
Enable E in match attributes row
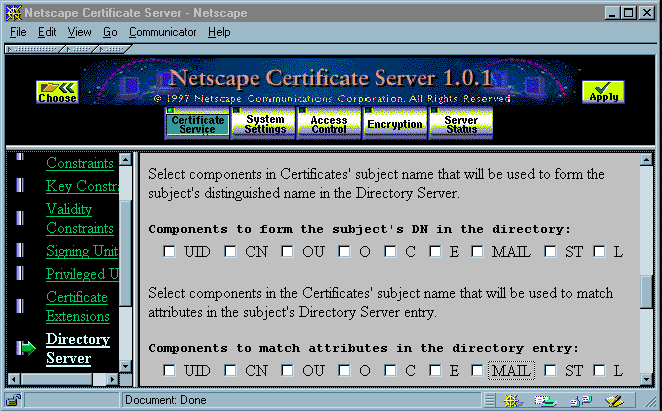coord(435,370)
